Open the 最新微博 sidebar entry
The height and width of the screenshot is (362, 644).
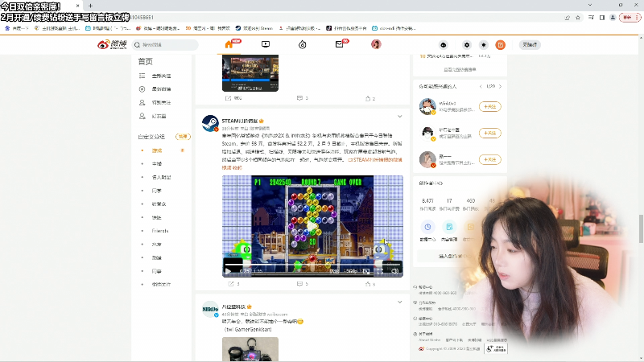coord(162,89)
